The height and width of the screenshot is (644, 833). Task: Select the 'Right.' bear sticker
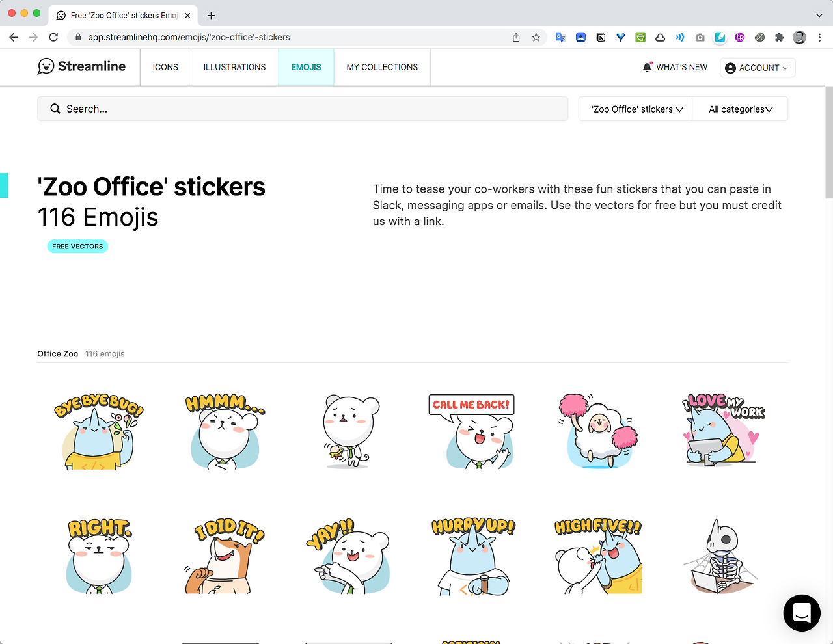tap(99, 556)
